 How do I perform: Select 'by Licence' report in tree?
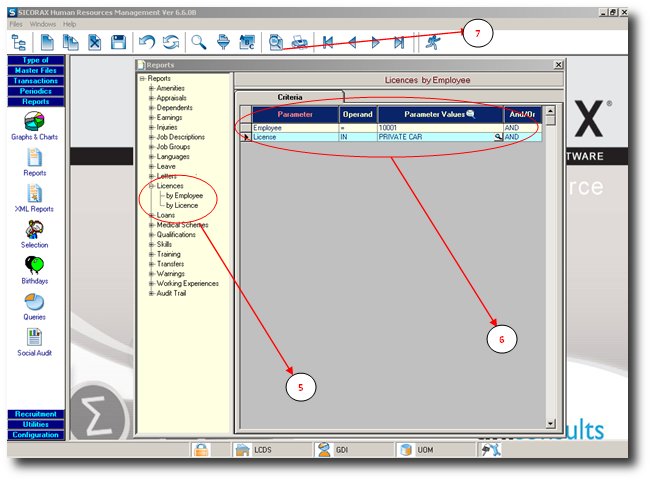182,205
